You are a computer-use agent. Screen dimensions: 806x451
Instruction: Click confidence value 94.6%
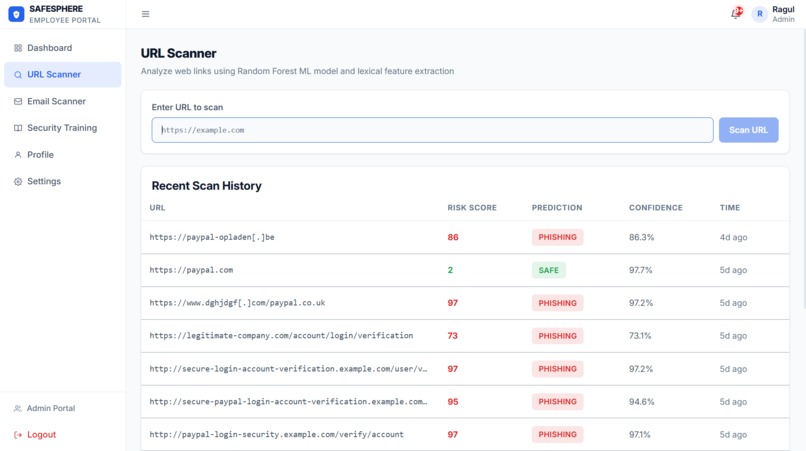642,402
